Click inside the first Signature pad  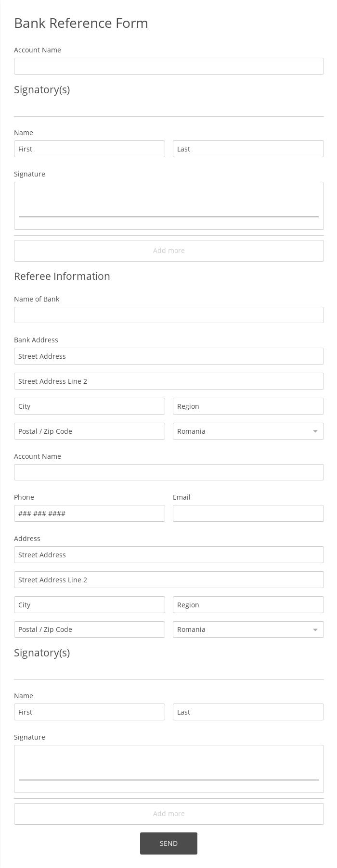(x=168, y=205)
